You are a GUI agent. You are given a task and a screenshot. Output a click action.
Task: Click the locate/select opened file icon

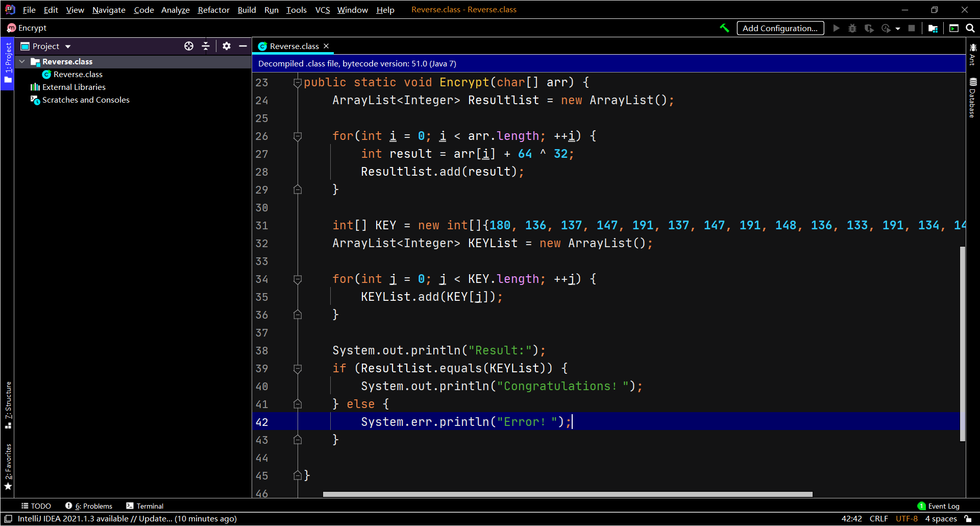coord(189,46)
